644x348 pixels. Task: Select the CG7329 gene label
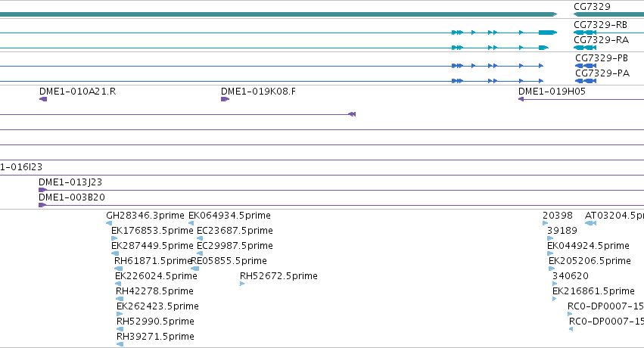pyautogui.click(x=592, y=7)
